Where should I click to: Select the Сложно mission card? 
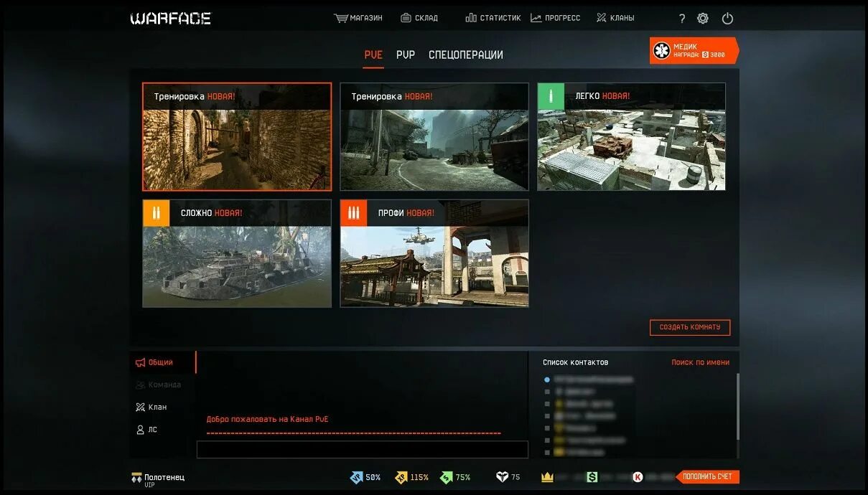pyautogui.click(x=237, y=253)
